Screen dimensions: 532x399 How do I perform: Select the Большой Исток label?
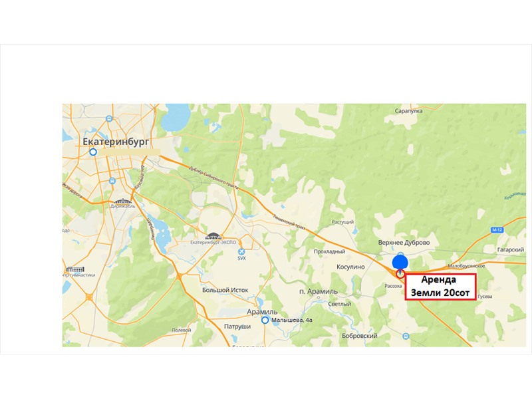(225, 290)
